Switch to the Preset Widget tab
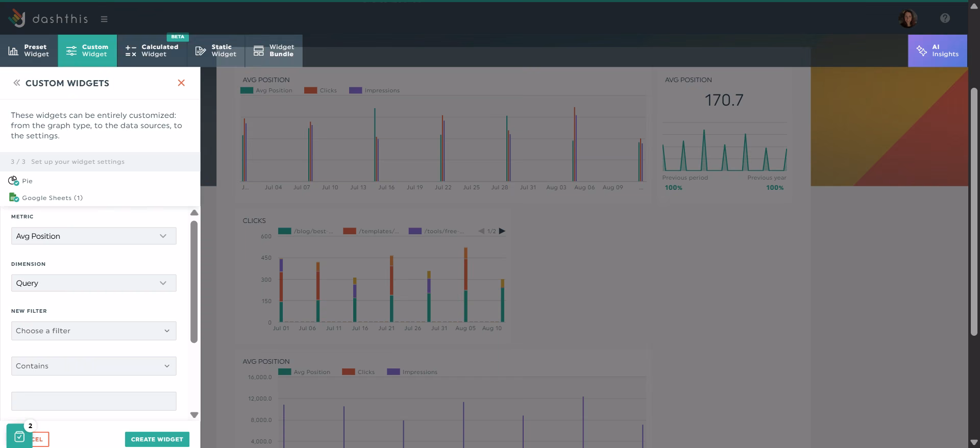Image resolution: width=980 pixels, height=448 pixels. click(29, 51)
